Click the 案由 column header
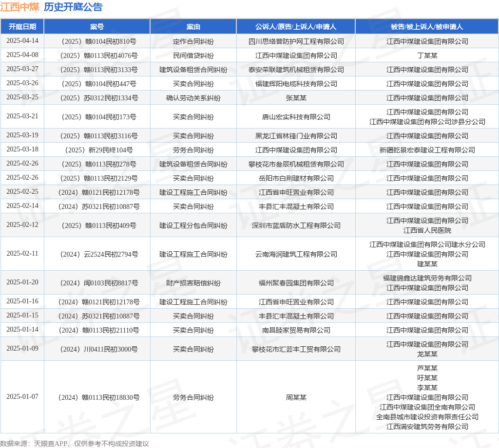 (x=193, y=27)
